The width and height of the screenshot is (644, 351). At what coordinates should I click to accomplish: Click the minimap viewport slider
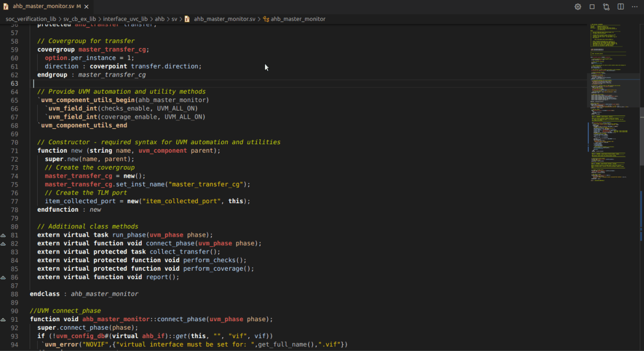612,90
